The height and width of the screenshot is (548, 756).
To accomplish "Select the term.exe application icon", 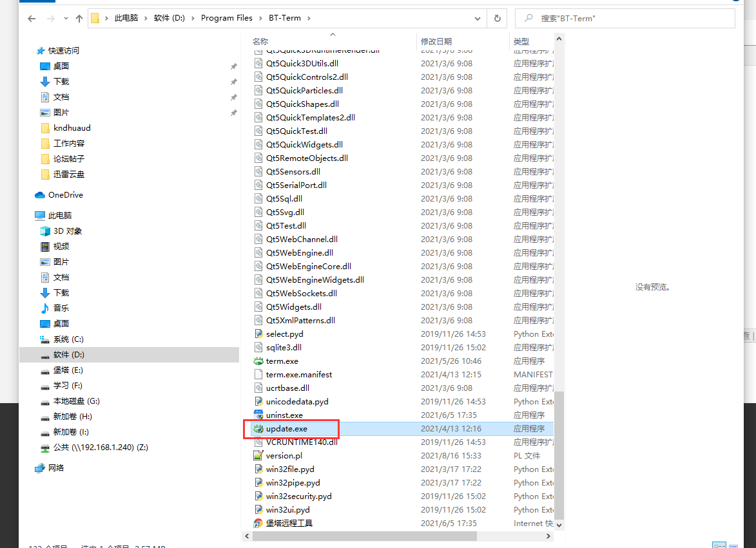I will coord(258,361).
